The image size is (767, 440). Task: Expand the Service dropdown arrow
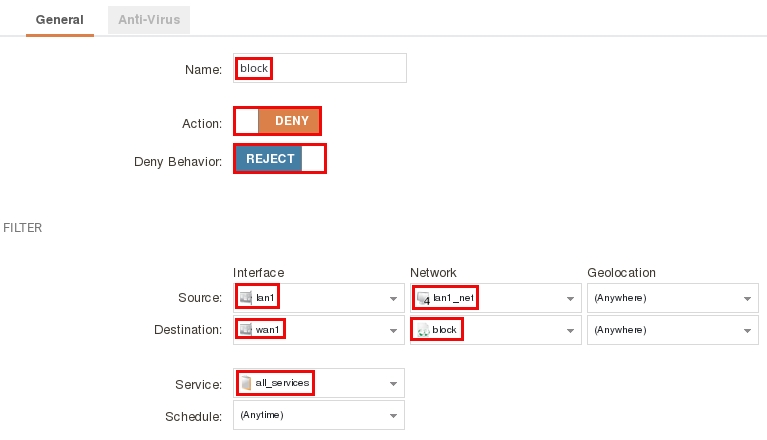tap(393, 383)
